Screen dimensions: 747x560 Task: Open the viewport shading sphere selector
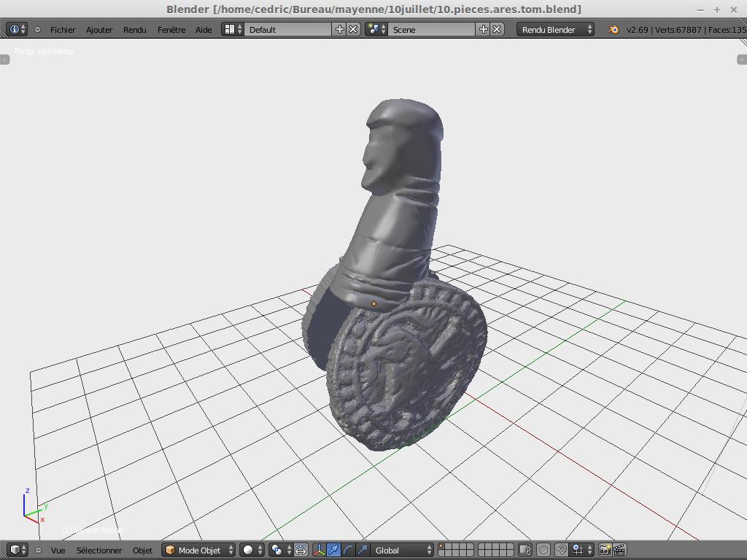pyautogui.click(x=252, y=550)
